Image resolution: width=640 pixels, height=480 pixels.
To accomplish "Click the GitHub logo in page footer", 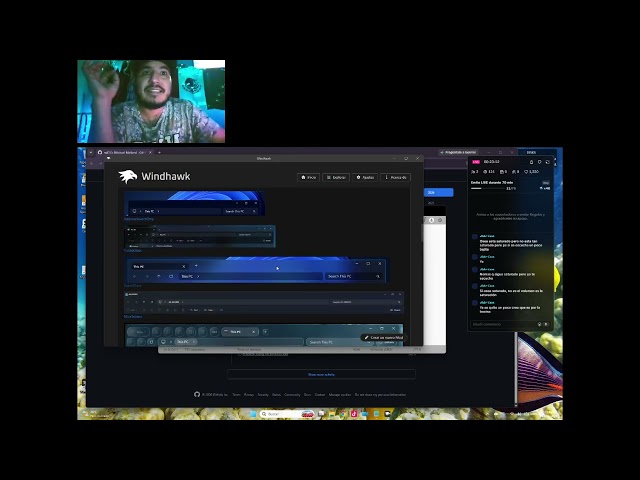I will tap(197, 394).
